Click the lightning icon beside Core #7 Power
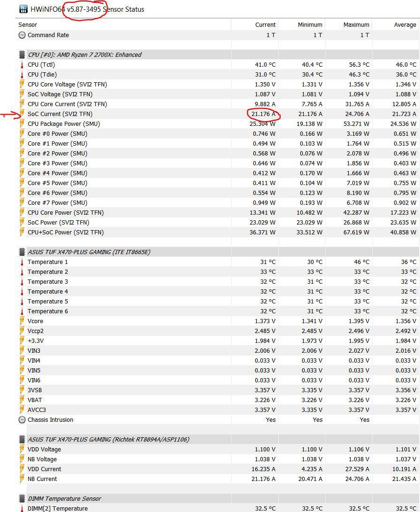This screenshot has height=512, width=420. pos(22,202)
